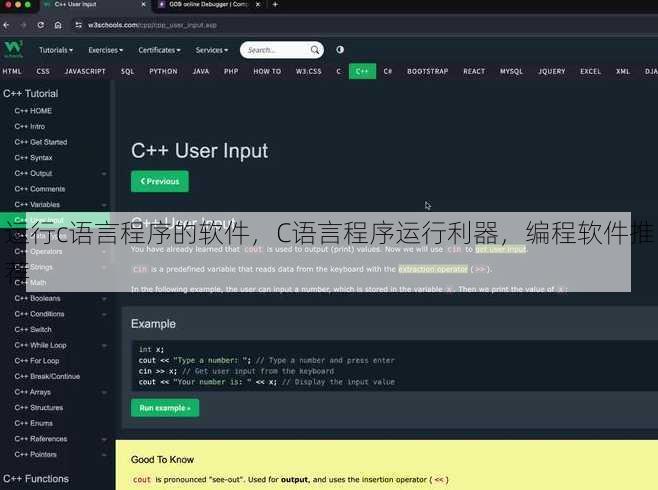Image resolution: width=658 pixels, height=490 pixels.
Task: Expand C++ Booleans submenu arrow
Action: coord(104,298)
